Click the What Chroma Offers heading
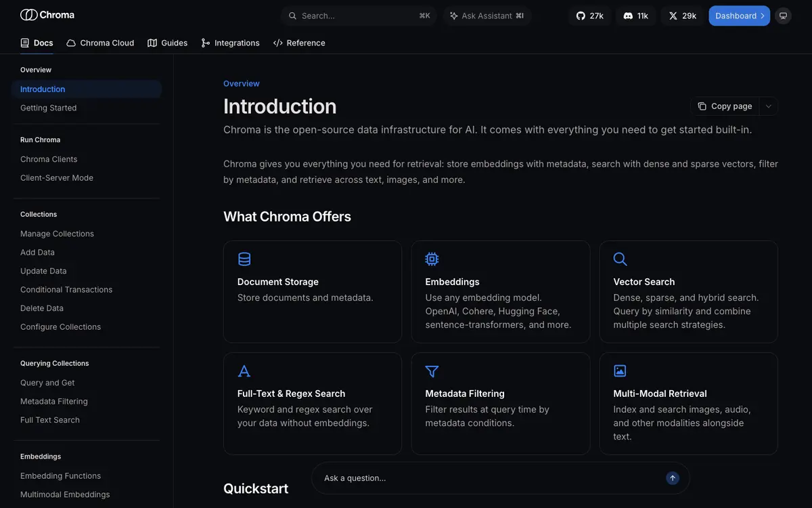The image size is (812, 508). (x=287, y=217)
